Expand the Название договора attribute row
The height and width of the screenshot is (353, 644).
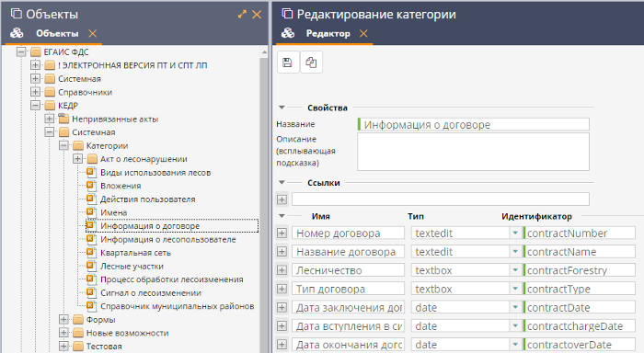coord(282,252)
